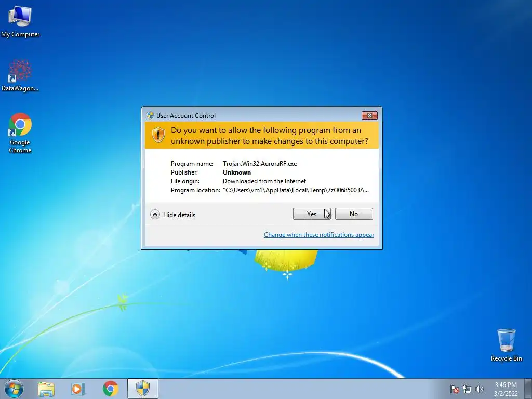This screenshot has height=399, width=532.
Task: Select the UAC shield taskbar button
Action: pos(143,389)
